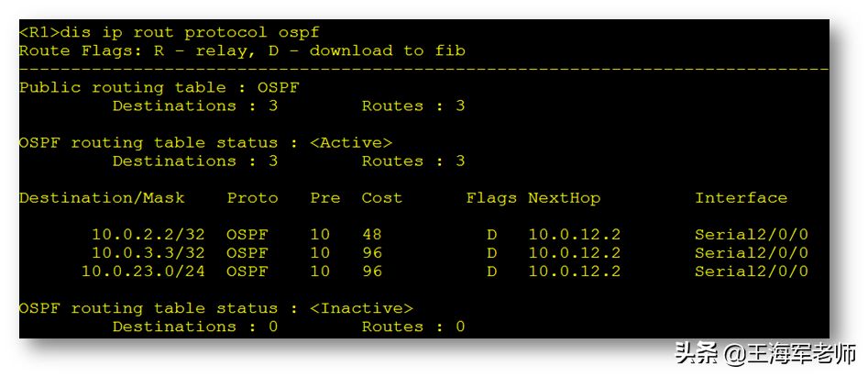Click the 'Public routing table : OSPF' text
Image resolution: width=868 pixels, height=377 pixels.
pos(159,87)
